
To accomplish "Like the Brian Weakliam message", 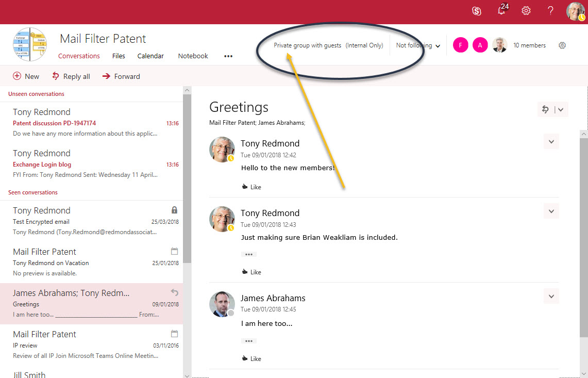I will [x=251, y=272].
